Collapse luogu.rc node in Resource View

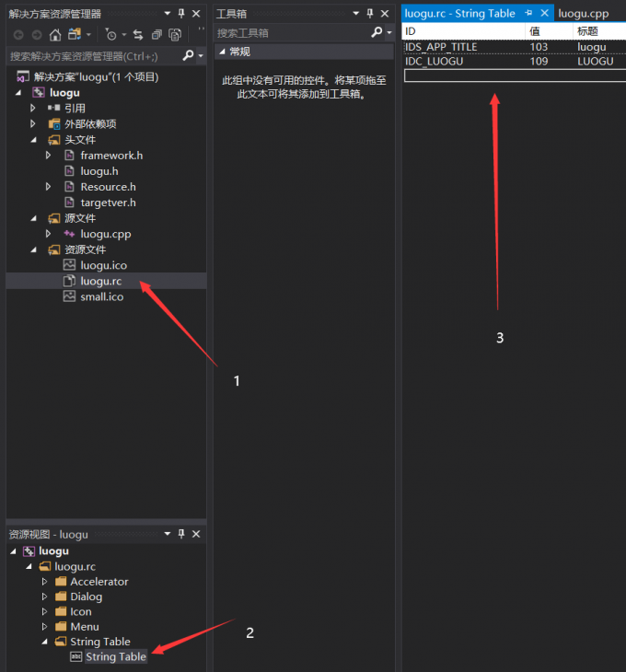pos(29,566)
